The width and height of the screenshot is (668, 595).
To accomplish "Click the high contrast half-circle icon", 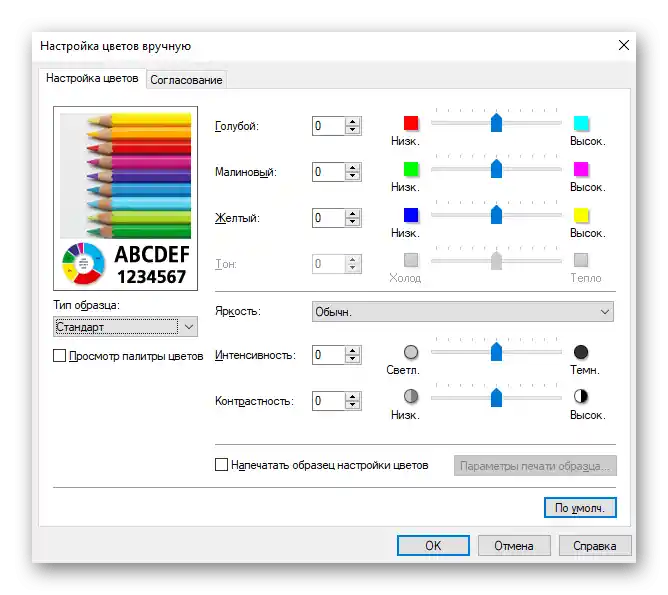I will pyautogui.click(x=581, y=397).
